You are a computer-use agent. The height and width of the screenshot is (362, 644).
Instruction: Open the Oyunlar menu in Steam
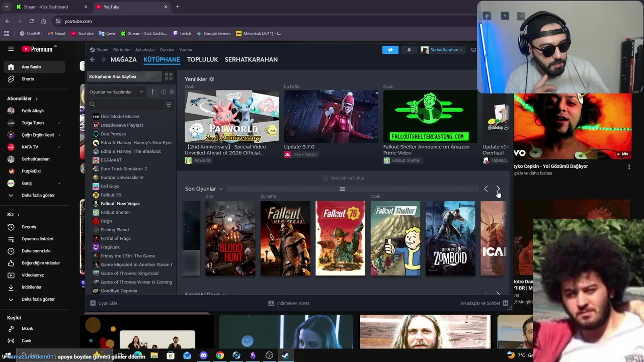click(x=167, y=50)
